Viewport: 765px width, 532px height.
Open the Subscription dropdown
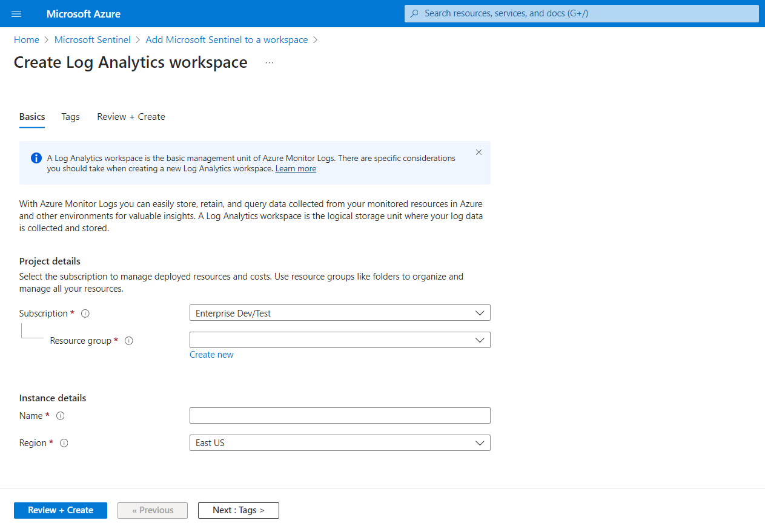[340, 313]
